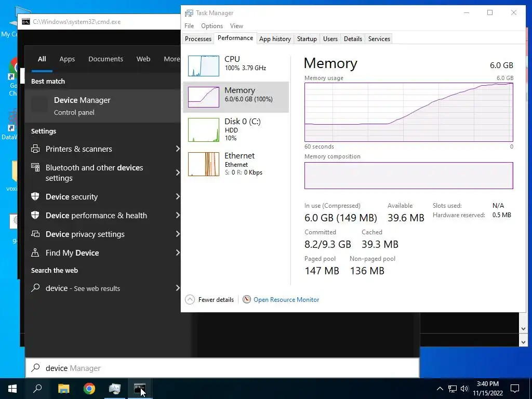Switch to the Processes tab

pos(198,38)
